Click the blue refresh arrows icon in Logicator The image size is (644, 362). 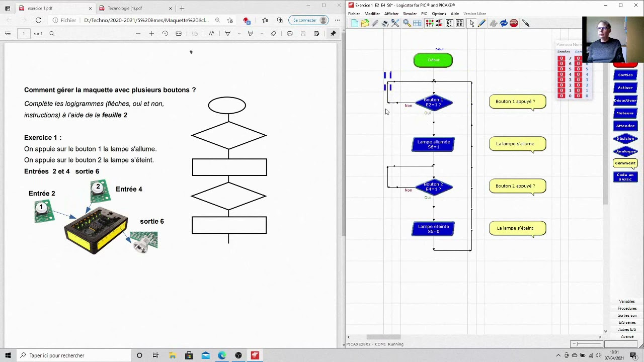(x=503, y=23)
